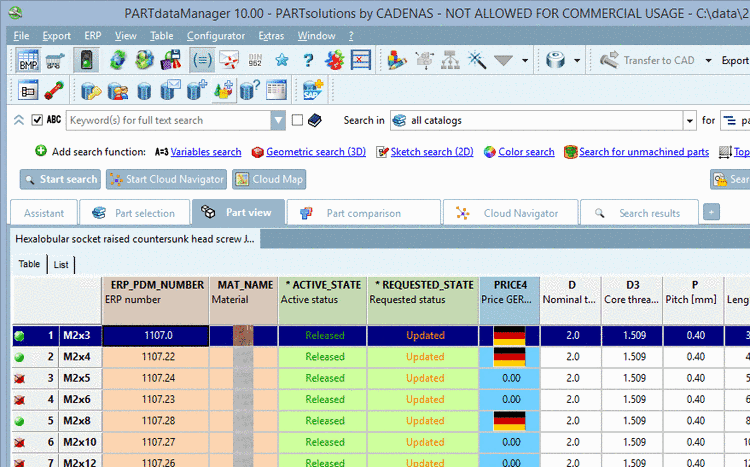The image size is (750, 467).
Task: Open dropdown next to cylinder part icon
Action: 577,61
